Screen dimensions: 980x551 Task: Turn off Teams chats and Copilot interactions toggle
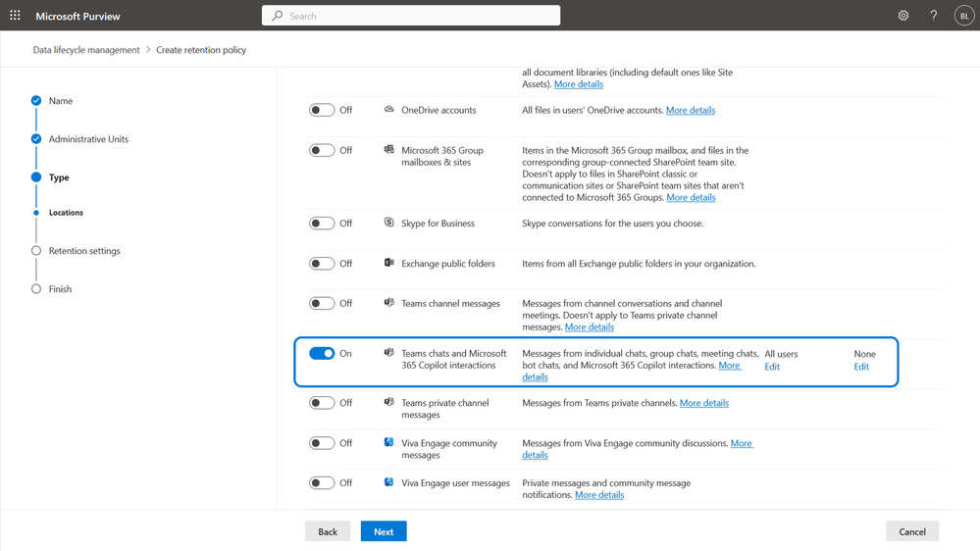coord(322,353)
